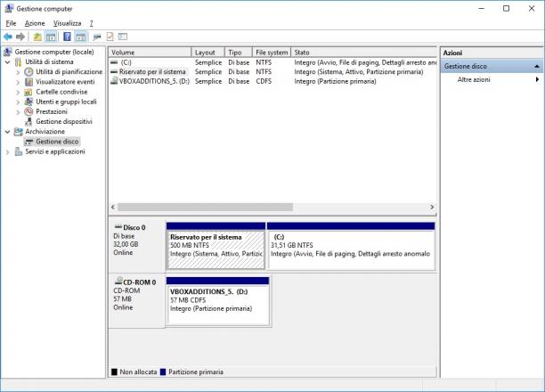The width and height of the screenshot is (545, 392).
Task: Expand the Cartelle condivise node
Action: (18, 92)
